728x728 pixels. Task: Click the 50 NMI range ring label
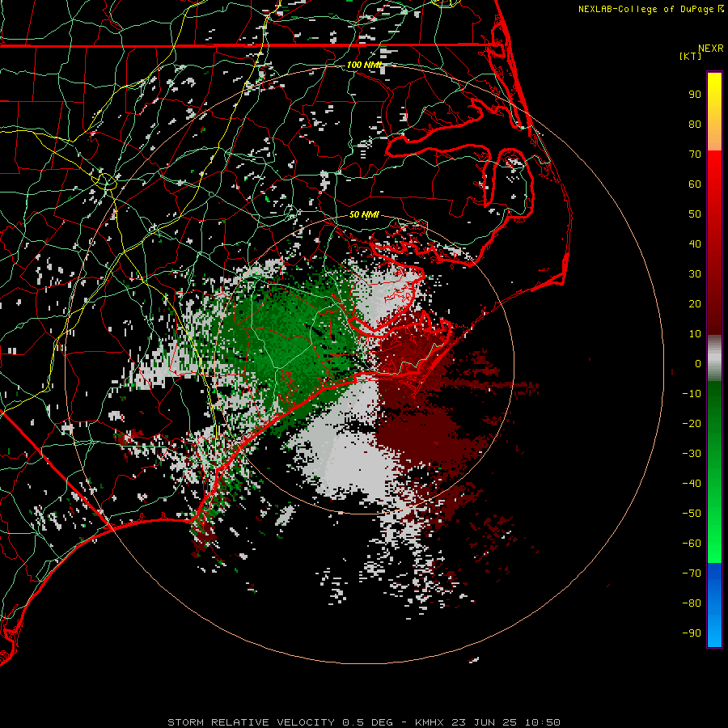pos(364,214)
